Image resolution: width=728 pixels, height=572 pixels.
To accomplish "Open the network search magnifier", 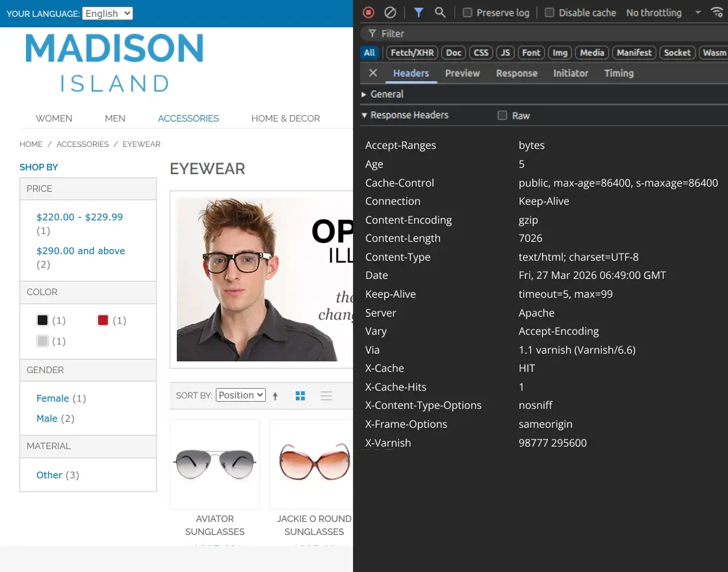I will coord(440,12).
